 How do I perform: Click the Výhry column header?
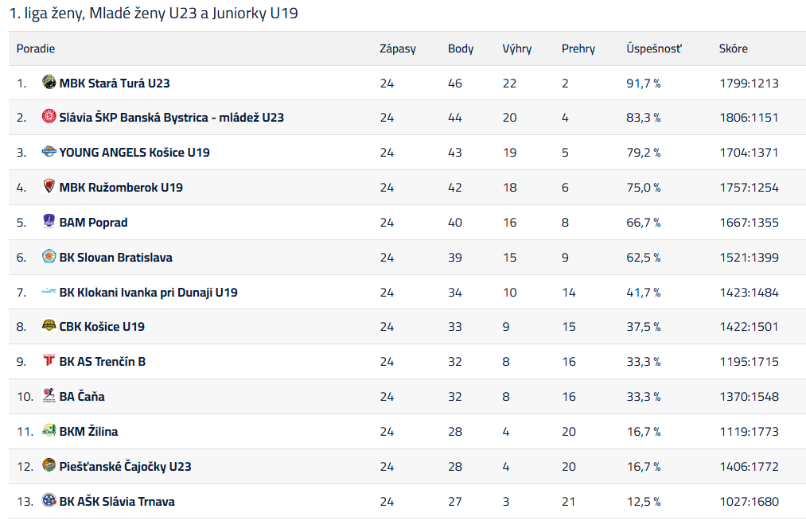pyautogui.click(x=517, y=49)
